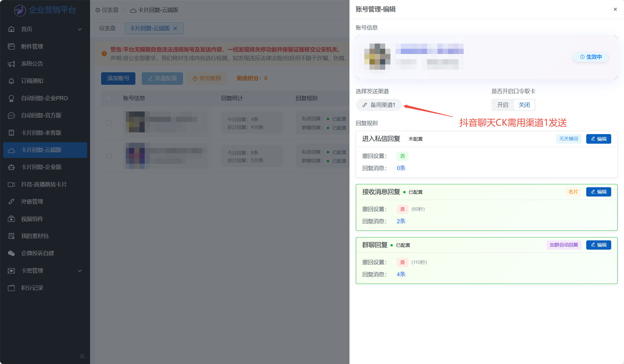Click the 批量配置 button

click(162, 78)
